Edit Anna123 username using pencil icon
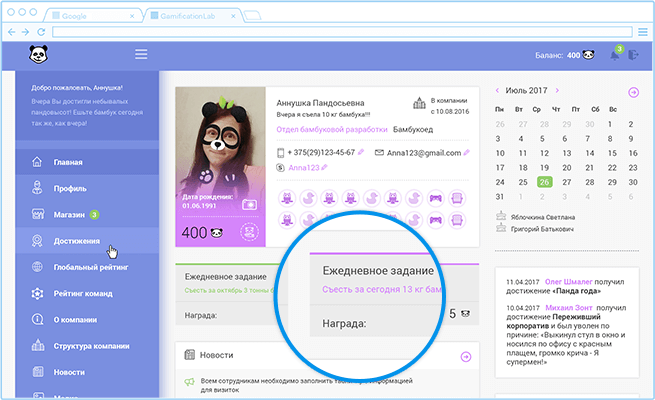 tap(324, 168)
